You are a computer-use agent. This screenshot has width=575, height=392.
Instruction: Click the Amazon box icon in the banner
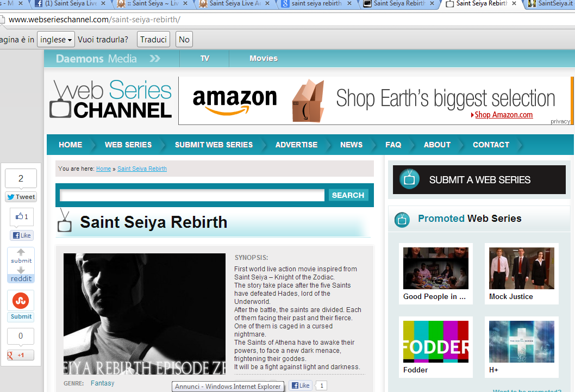tap(308, 101)
